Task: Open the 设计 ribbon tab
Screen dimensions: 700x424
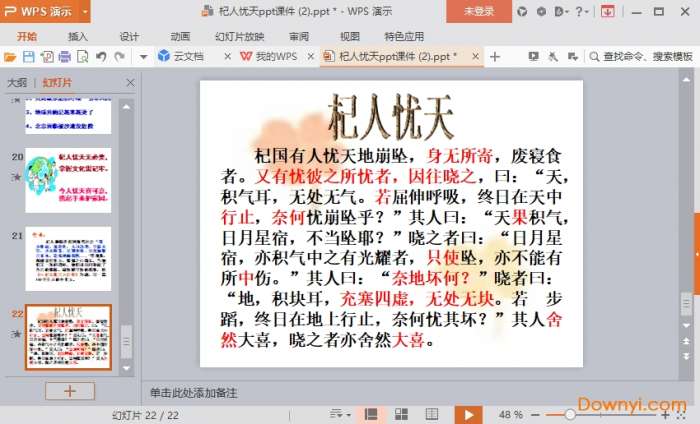Action: coord(129,37)
